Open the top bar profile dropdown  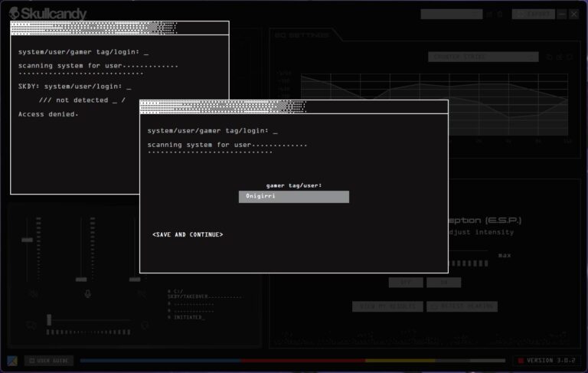[452, 15]
